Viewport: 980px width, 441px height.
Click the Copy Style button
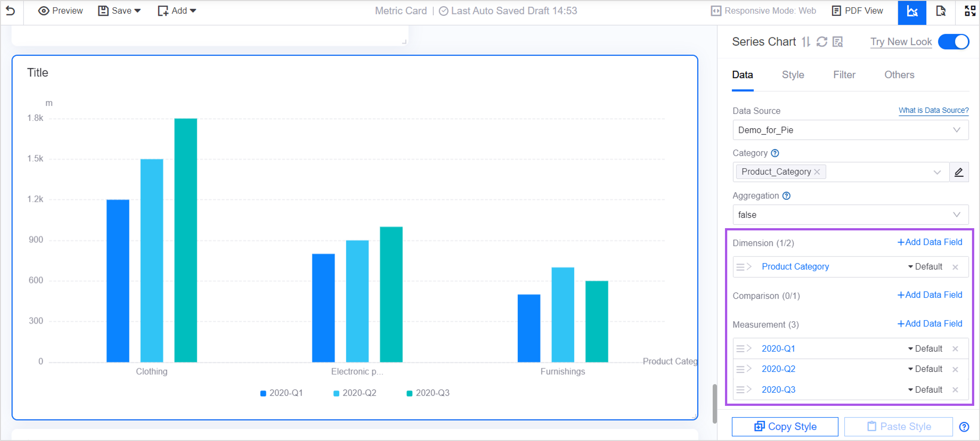785,427
